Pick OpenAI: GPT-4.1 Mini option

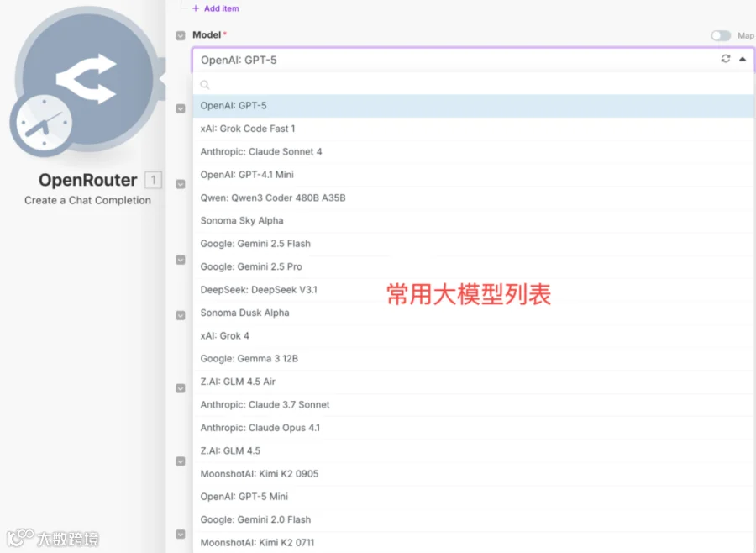[x=473, y=175]
